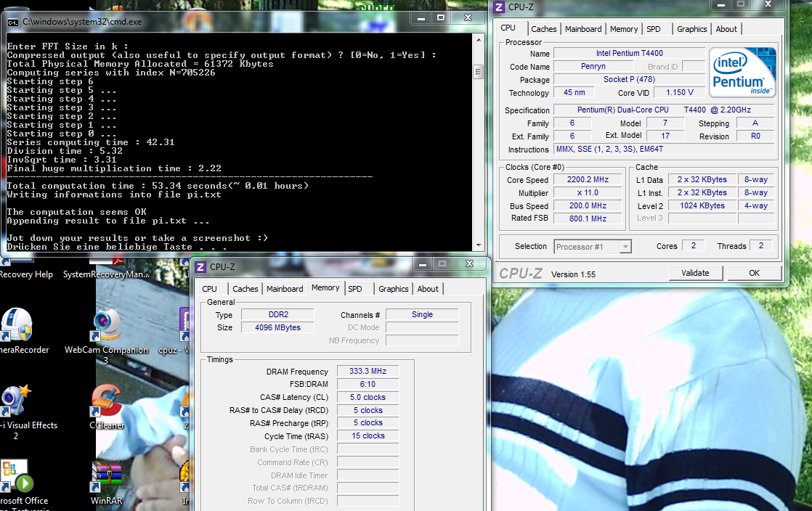812x511 pixels.
Task: Click the Instructions field MMX, SSE, EM64T
Action: pos(664,149)
